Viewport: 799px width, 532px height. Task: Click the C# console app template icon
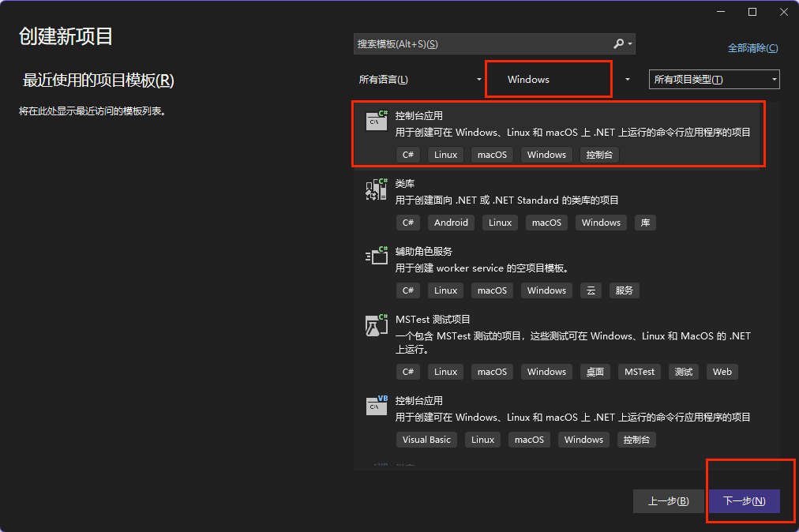(376, 121)
